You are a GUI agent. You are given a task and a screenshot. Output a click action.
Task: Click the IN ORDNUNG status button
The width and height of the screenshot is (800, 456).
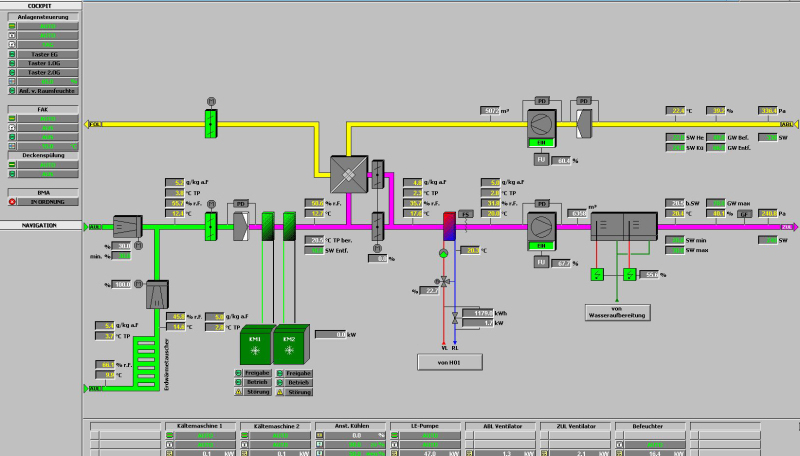(48, 202)
